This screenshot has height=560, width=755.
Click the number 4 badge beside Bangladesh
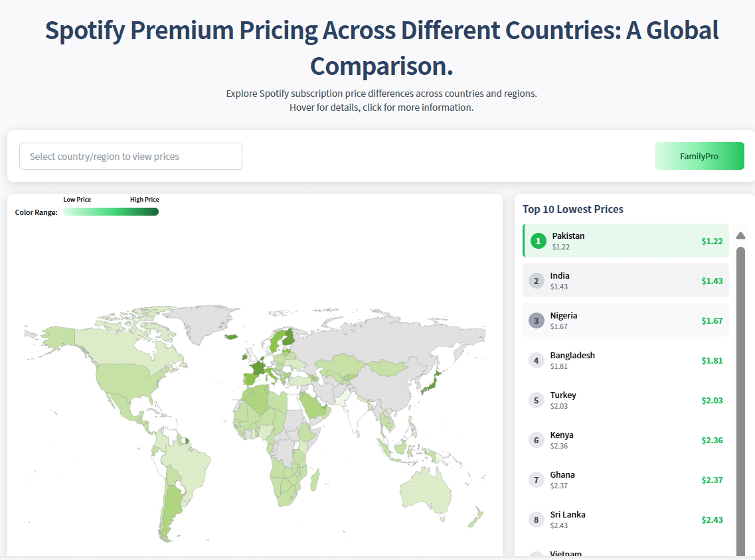click(x=536, y=360)
